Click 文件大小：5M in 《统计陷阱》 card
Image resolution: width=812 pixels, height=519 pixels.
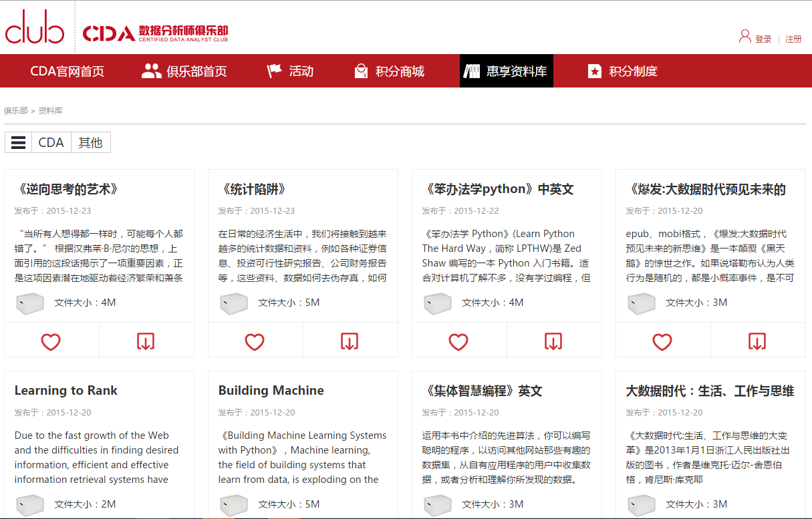click(x=289, y=303)
